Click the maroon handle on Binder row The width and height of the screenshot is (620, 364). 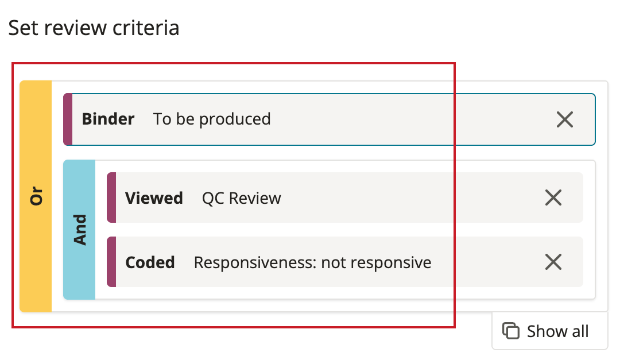click(68, 119)
